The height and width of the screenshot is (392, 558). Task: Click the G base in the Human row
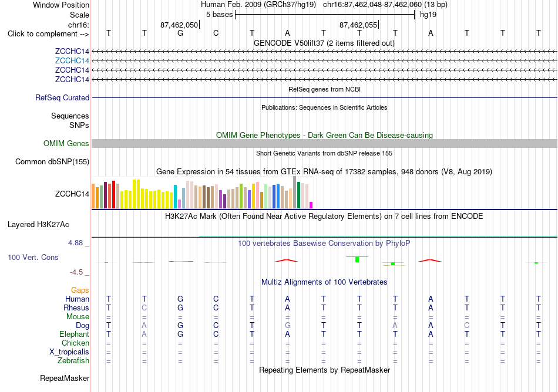click(180, 299)
